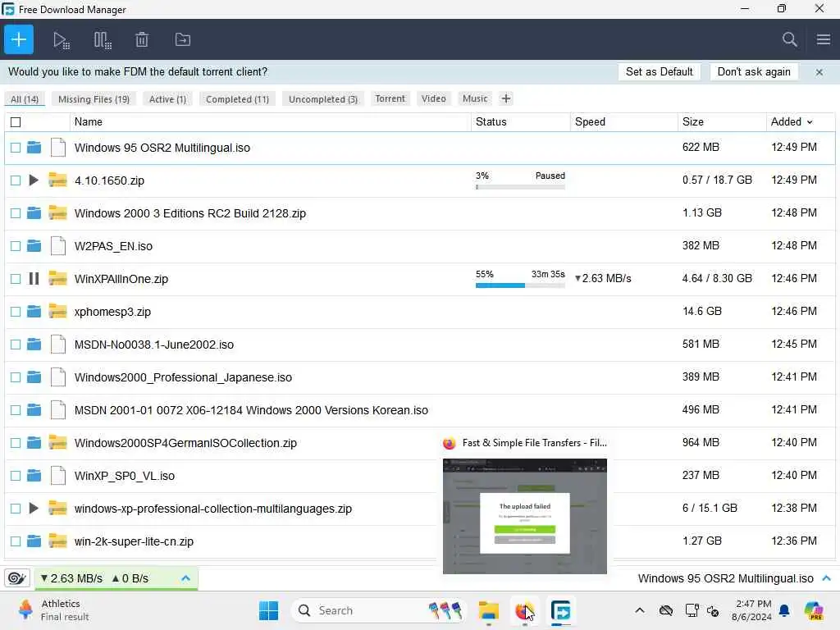Dismiss the default torrent client banner
Screen dimensions: 840x630
pyautogui.click(x=819, y=72)
